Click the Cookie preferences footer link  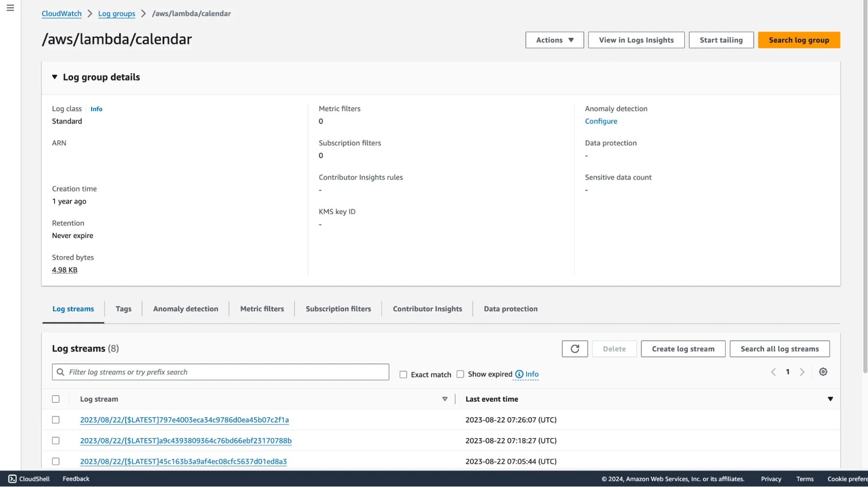click(x=848, y=479)
